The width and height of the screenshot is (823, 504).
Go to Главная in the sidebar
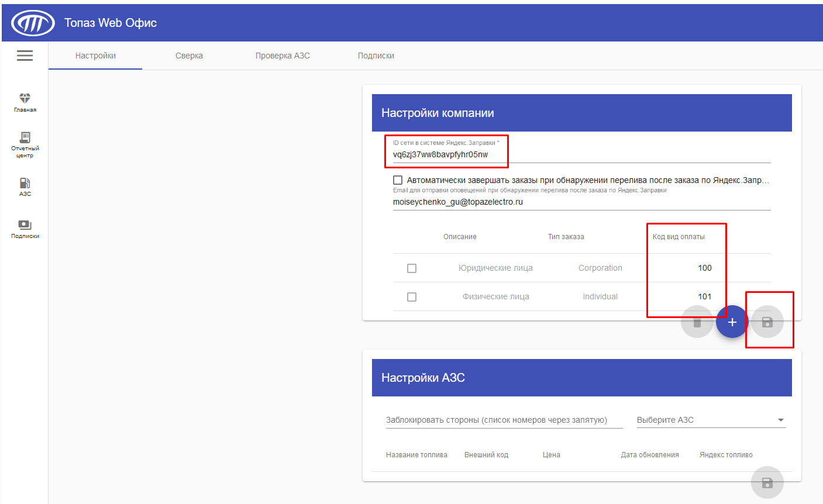[x=25, y=102]
